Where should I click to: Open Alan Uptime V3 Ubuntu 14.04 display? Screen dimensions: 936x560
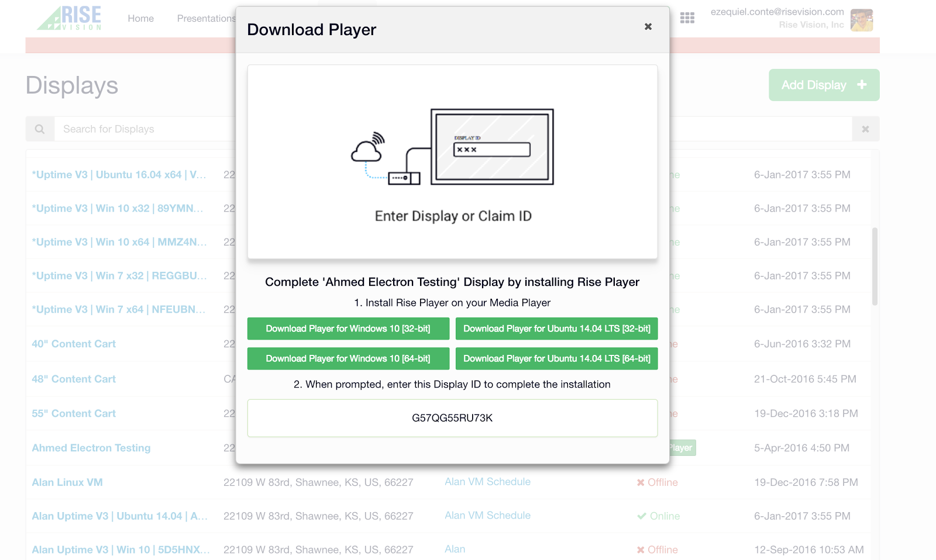120,516
